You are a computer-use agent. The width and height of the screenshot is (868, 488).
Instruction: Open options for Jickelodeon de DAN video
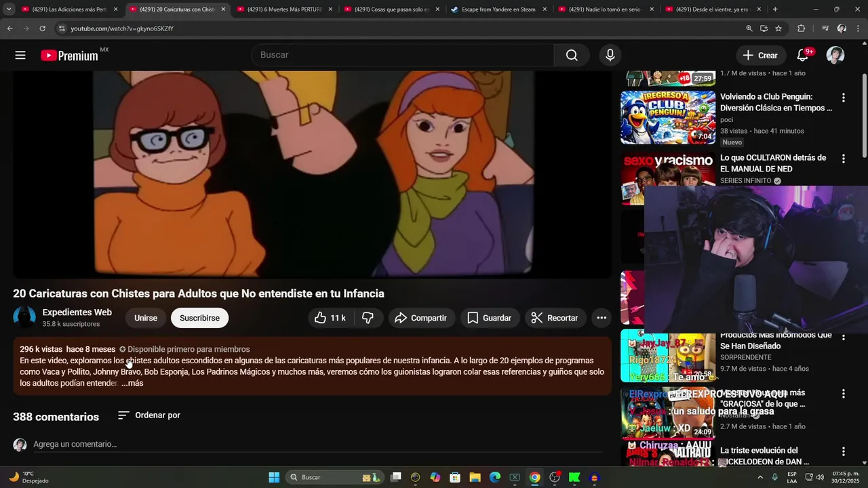tap(844, 451)
